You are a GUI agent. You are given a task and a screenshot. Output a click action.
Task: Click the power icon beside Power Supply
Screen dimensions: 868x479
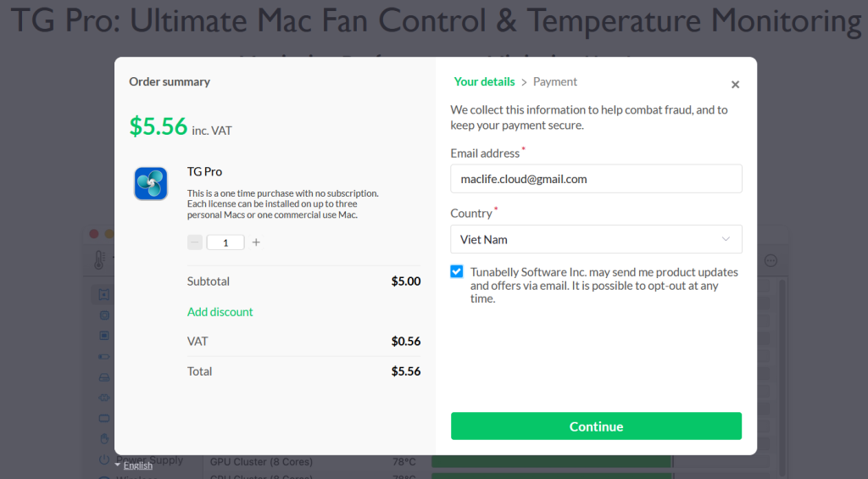tap(104, 460)
